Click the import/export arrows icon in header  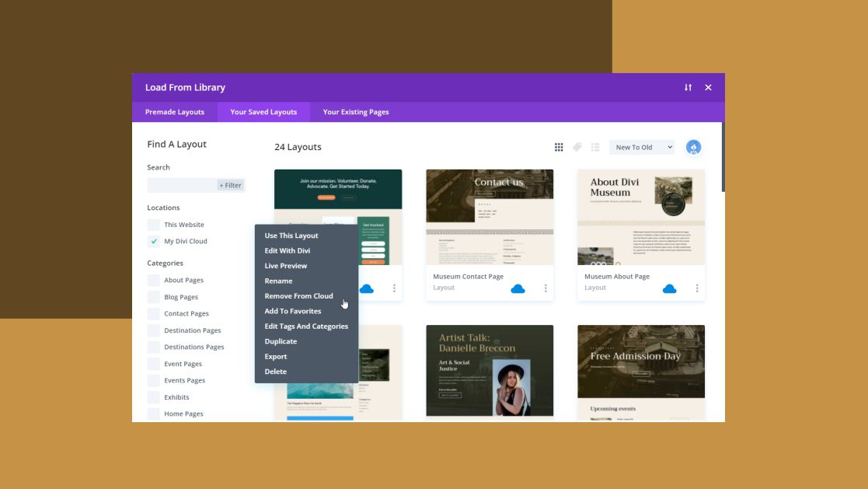687,87
